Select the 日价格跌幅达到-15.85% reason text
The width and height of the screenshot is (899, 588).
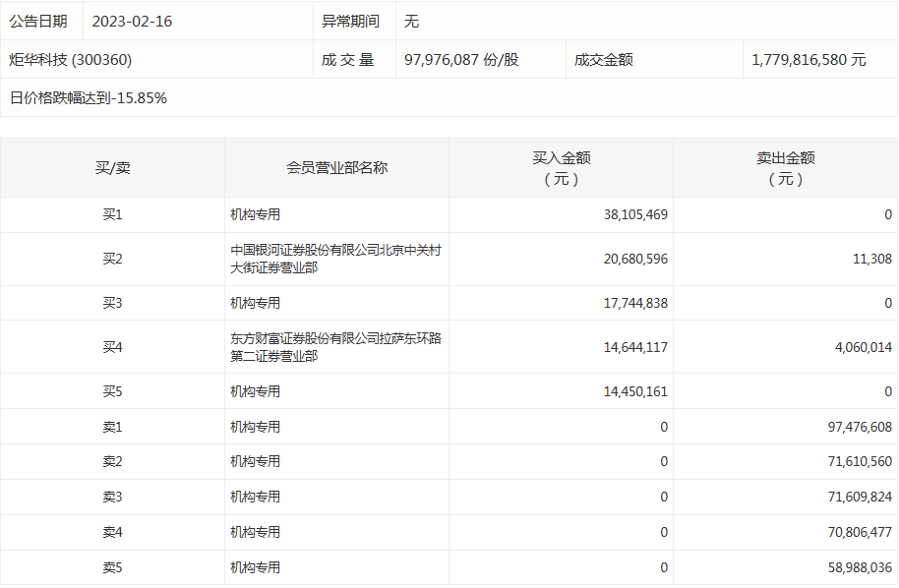[x=89, y=97]
